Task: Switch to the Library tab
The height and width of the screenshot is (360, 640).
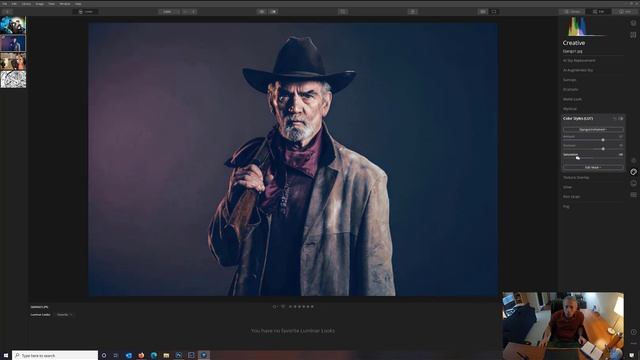Action: tap(572, 12)
